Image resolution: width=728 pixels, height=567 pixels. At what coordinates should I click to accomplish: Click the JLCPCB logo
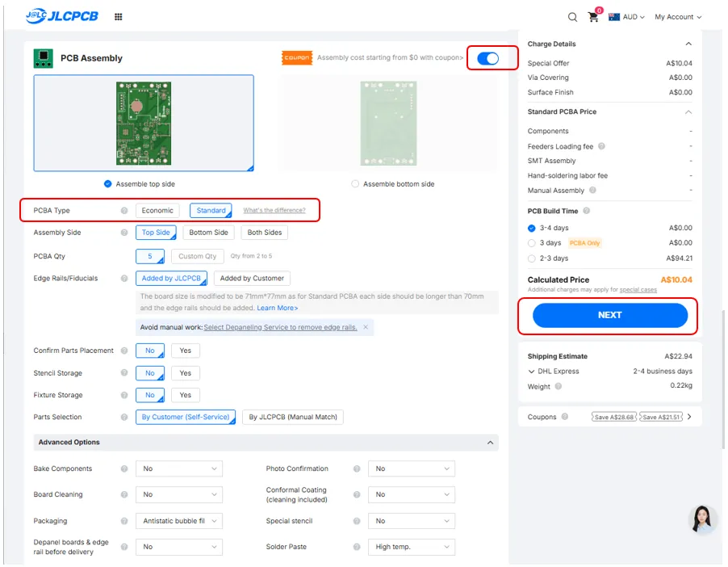62,16
